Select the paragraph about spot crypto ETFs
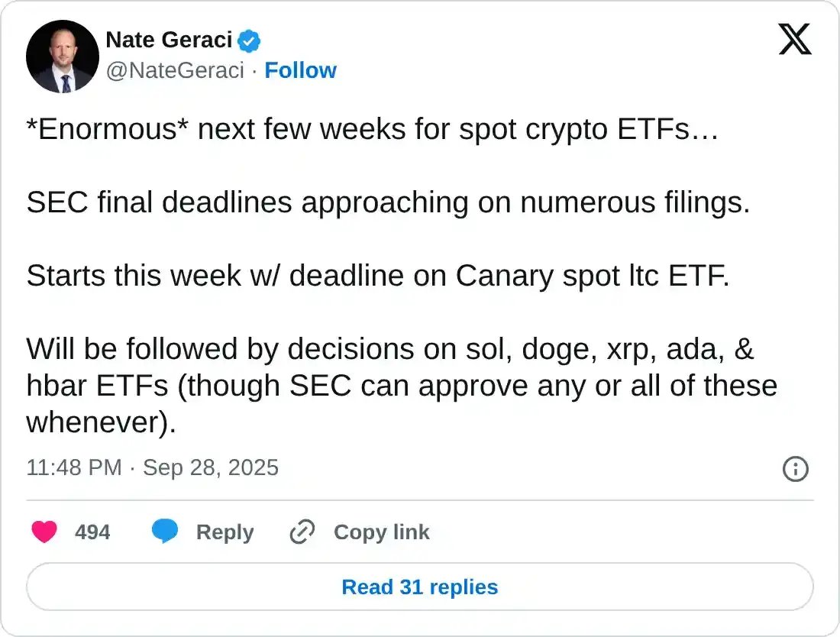840x637 pixels. (373, 130)
